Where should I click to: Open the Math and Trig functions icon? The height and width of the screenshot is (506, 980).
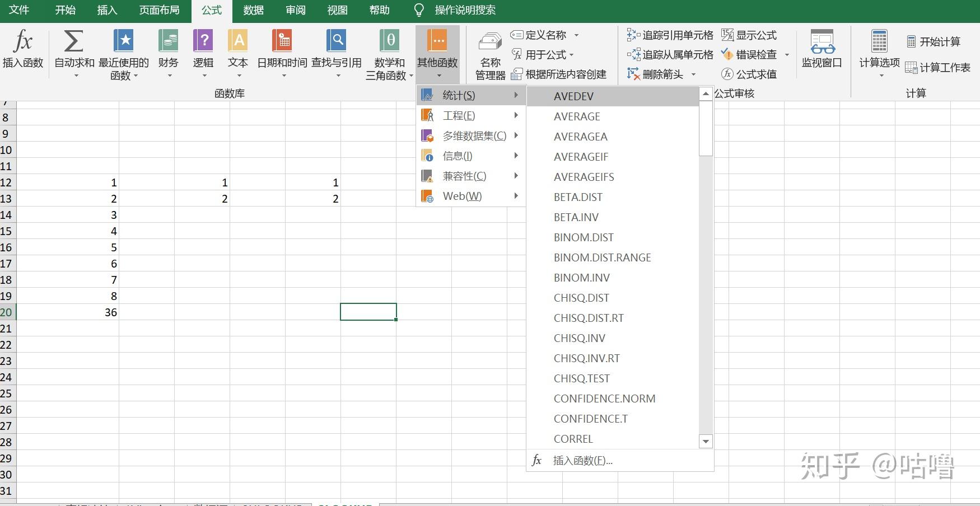pos(389,41)
